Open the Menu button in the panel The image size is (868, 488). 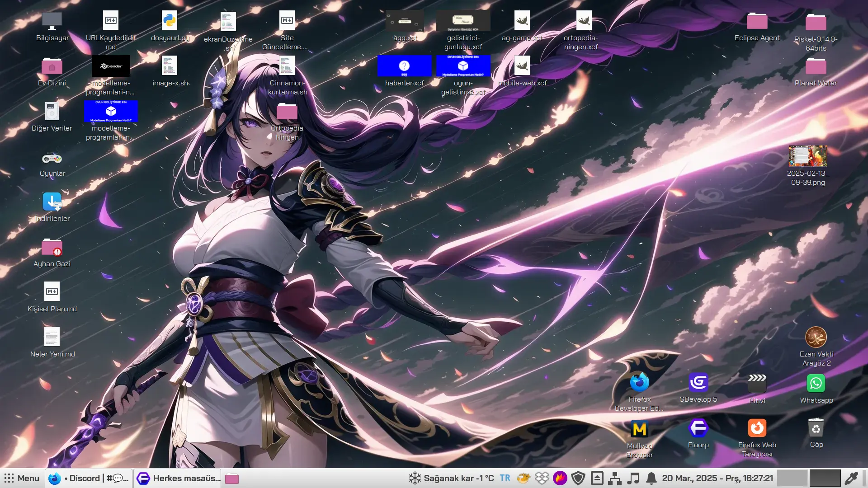tap(22, 478)
